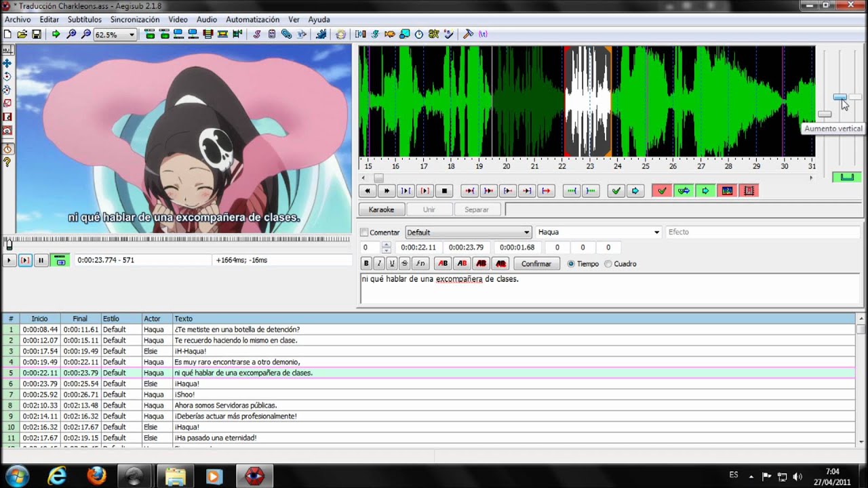Screen dimensions: 868x488
Task: Click the green Jump to arrow icon
Action: (x=56, y=34)
